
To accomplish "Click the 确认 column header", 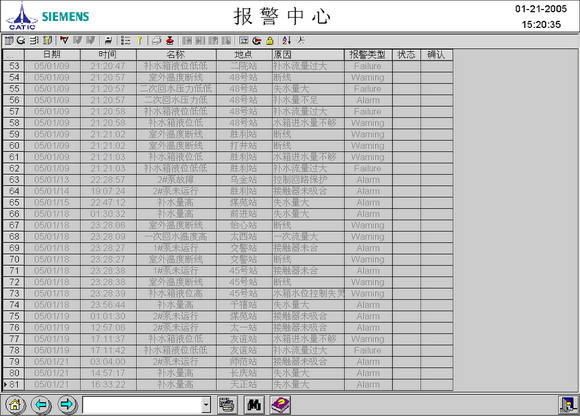I will [x=436, y=55].
